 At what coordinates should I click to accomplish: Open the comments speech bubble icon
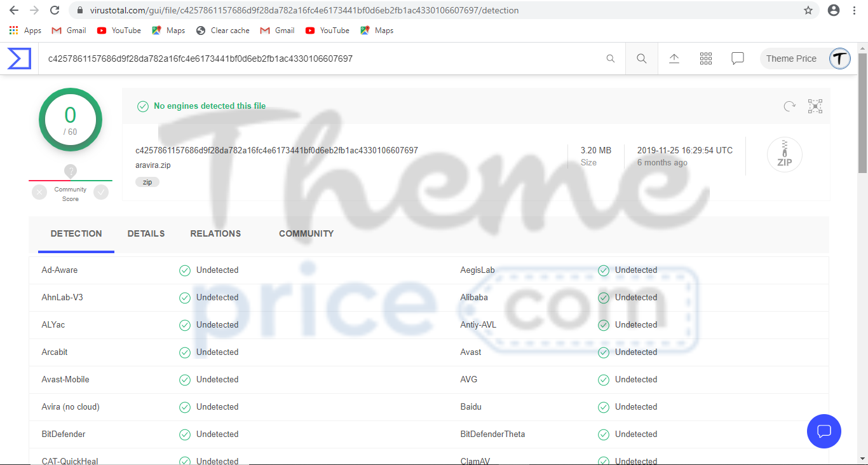[738, 59]
